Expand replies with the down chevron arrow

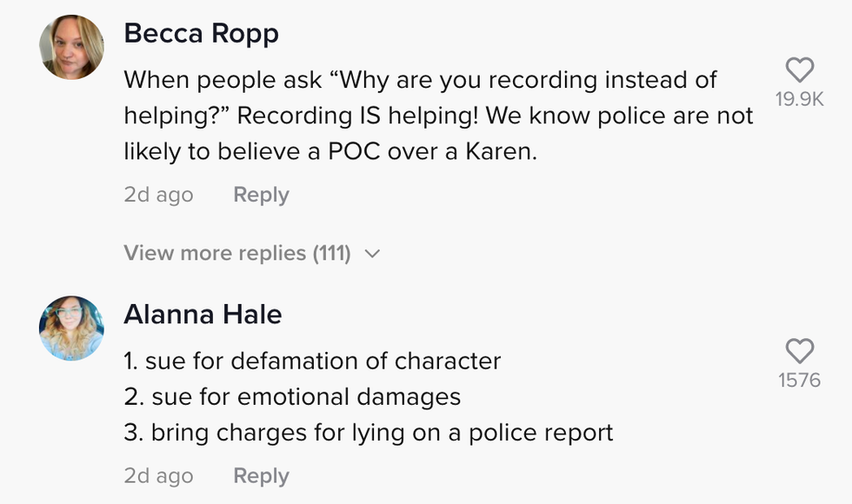point(373,254)
